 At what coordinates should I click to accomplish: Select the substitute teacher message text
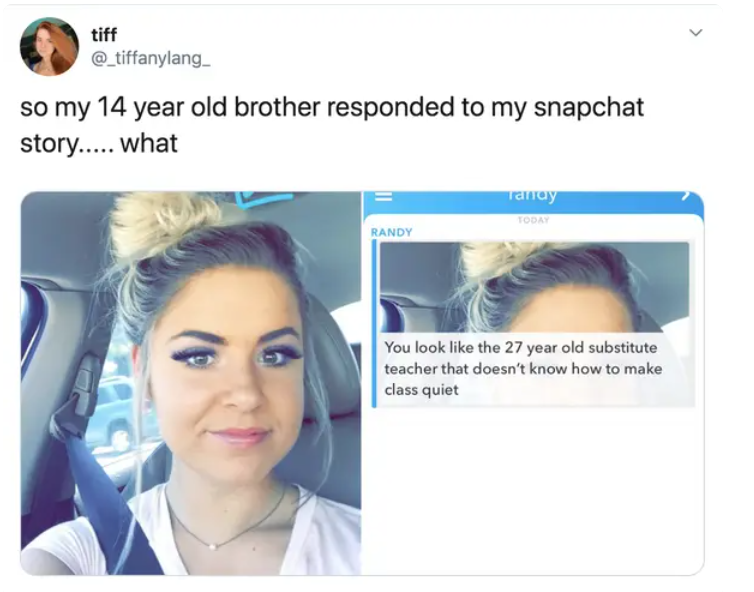tap(523, 368)
